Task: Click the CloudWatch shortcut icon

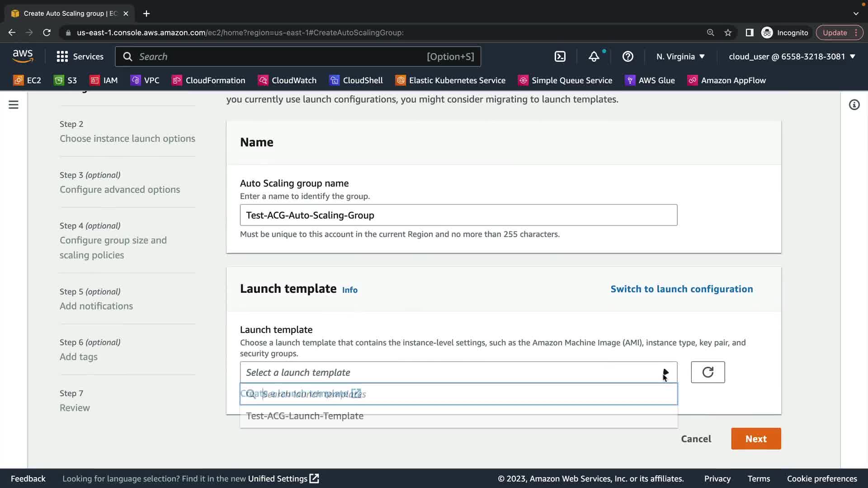Action: 263,80
